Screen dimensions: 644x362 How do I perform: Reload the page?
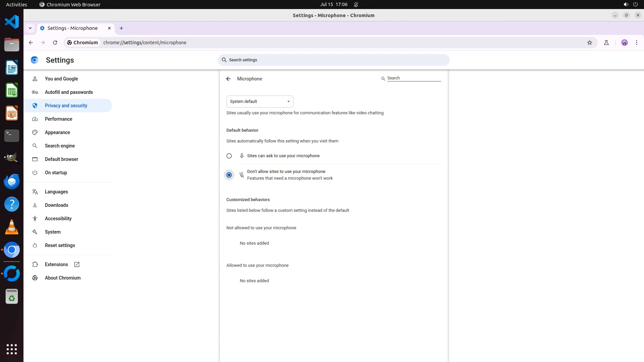55,43
